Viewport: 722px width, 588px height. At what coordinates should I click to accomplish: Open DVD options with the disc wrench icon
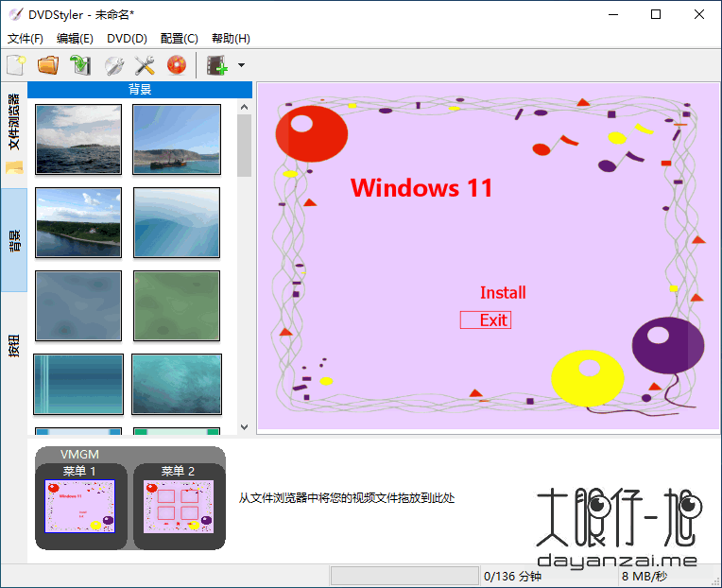(113, 65)
